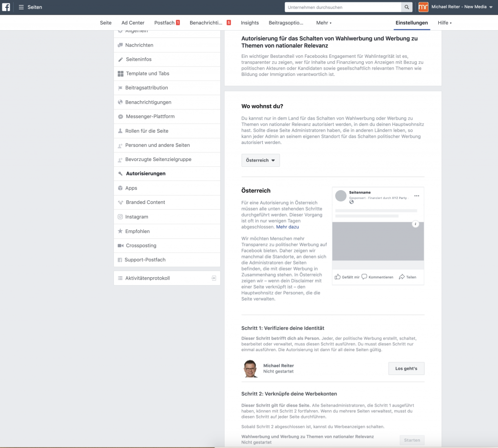Viewport: 498px width, 448px height.
Task: Click export icon beside Aktivitätenprotokoll
Action: click(x=213, y=278)
